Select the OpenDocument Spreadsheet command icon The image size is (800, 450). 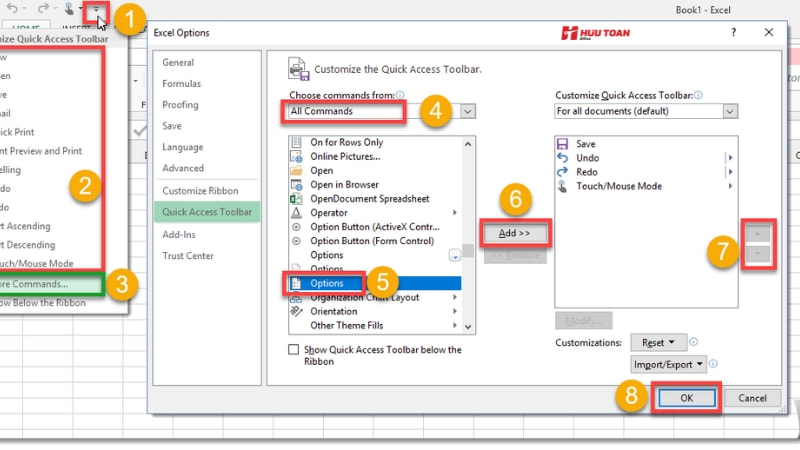pos(296,198)
